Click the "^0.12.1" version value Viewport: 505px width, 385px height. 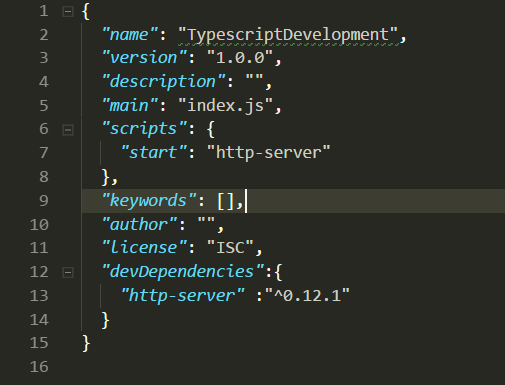click(x=307, y=296)
